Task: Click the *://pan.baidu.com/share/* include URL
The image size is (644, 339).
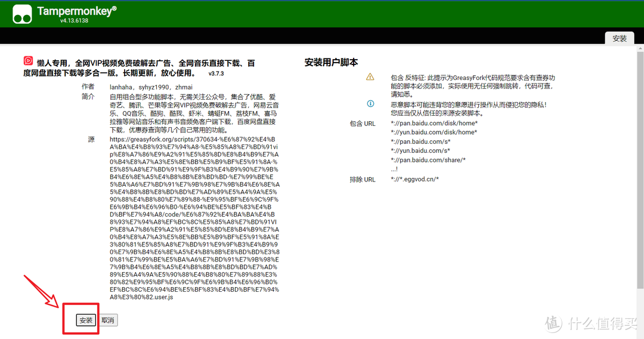Action: tap(428, 161)
